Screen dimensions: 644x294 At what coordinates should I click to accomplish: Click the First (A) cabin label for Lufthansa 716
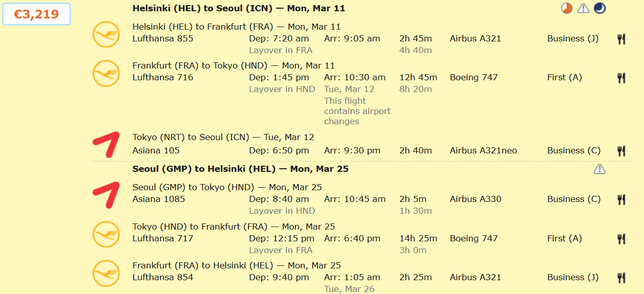pyautogui.click(x=564, y=78)
